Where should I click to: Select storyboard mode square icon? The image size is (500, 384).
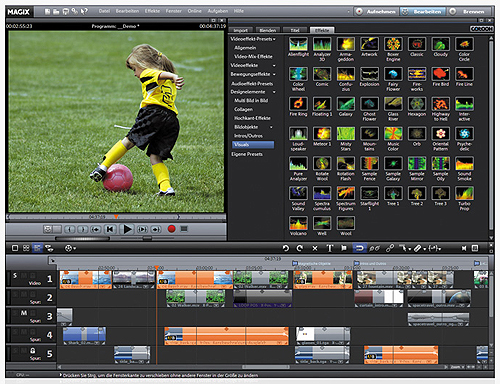(x=15, y=248)
